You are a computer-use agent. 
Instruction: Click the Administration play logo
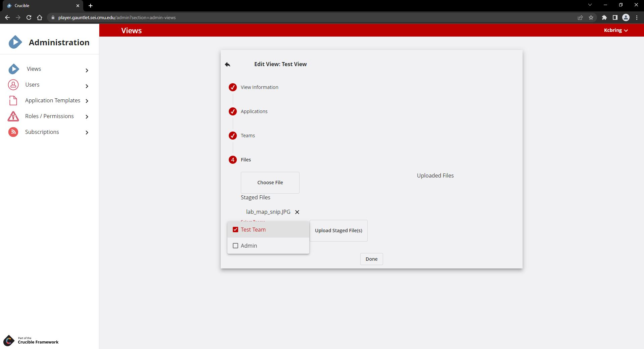click(15, 42)
